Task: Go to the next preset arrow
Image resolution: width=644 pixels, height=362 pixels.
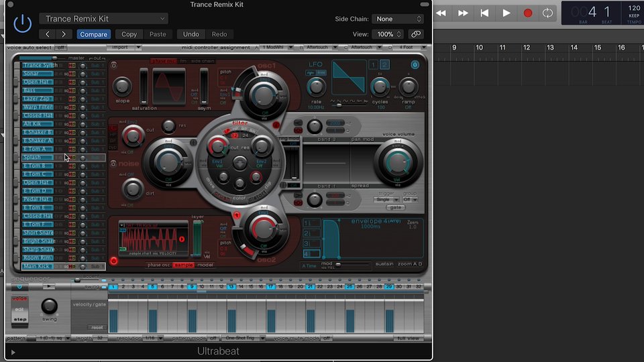Action: pyautogui.click(x=64, y=34)
